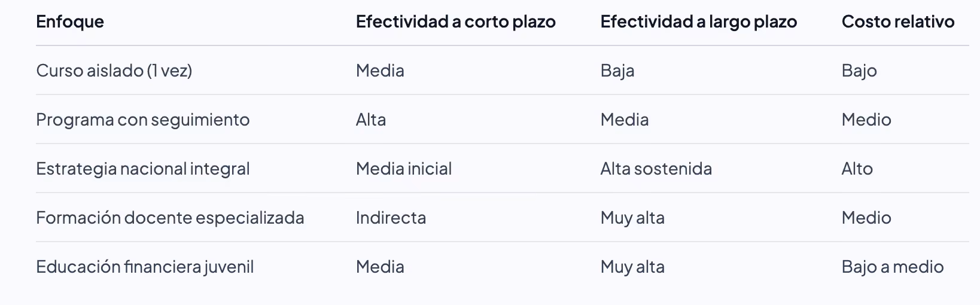
Task: Click the Baja long-term effectiveness cell
Action: point(617,71)
